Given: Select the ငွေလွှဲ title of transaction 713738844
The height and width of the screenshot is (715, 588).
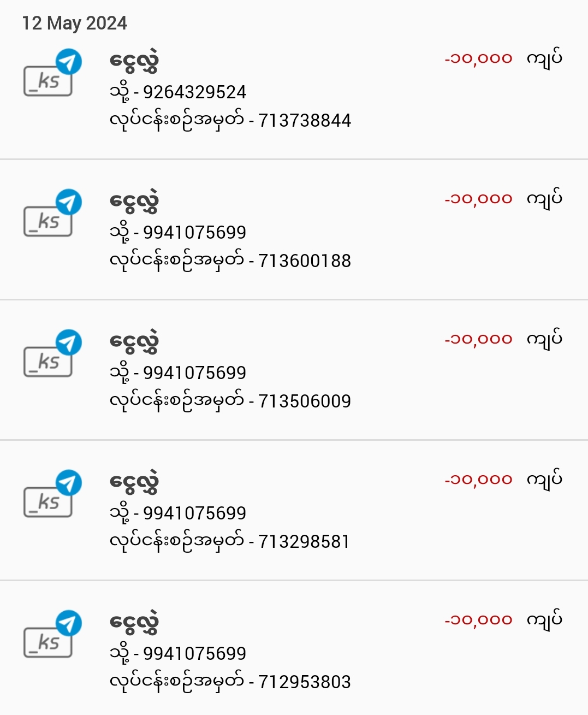Looking at the screenshot, I should pos(134,61).
